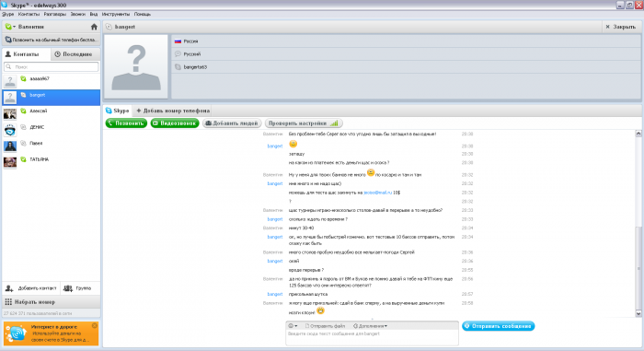Open the Вид menu
This screenshot has height=351, width=644.
pyautogui.click(x=94, y=14)
